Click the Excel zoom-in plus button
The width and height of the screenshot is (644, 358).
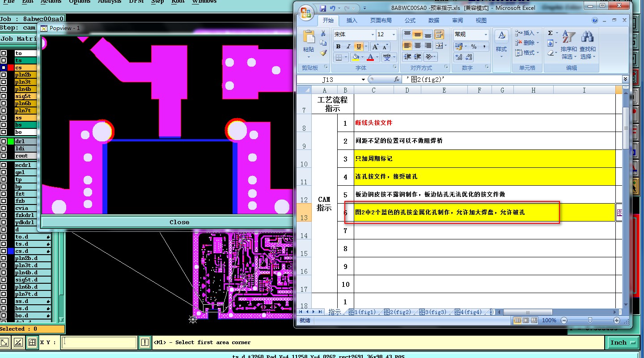pyautogui.click(x=616, y=320)
